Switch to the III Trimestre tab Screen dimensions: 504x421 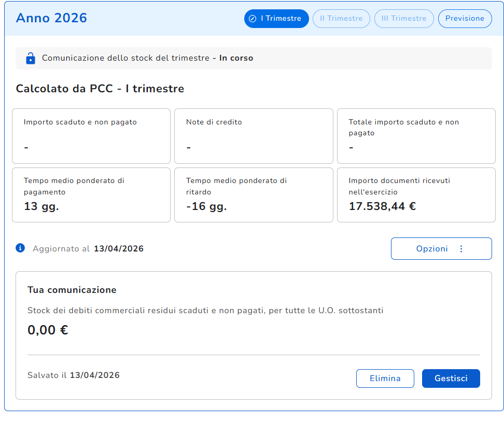(x=404, y=19)
